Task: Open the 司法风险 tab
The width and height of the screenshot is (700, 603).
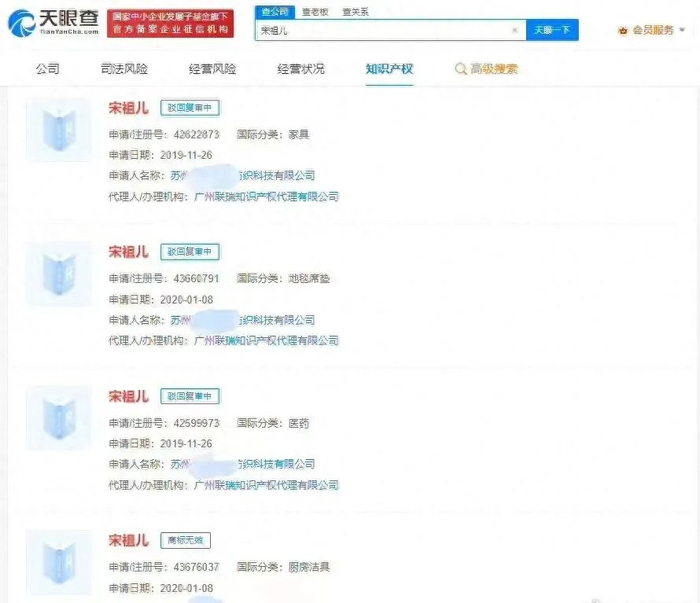Action: tap(124, 69)
